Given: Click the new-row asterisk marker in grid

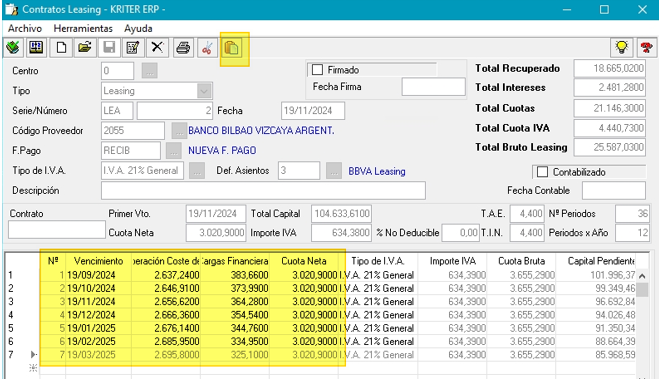Looking at the screenshot, I should [34, 368].
